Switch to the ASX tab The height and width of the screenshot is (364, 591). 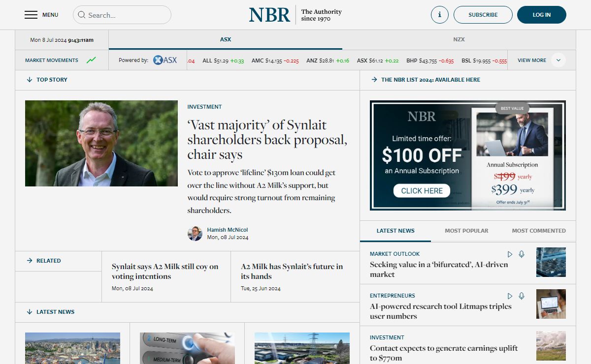pyautogui.click(x=226, y=39)
